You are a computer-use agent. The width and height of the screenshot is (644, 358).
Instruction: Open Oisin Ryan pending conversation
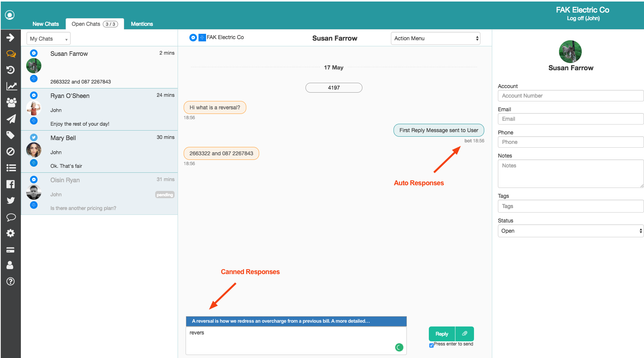pos(99,194)
